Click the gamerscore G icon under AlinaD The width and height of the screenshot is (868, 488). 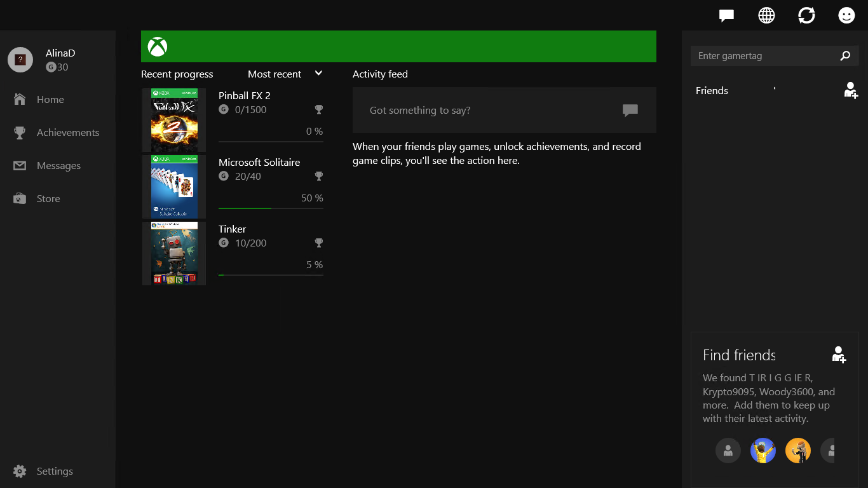(x=51, y=67)
